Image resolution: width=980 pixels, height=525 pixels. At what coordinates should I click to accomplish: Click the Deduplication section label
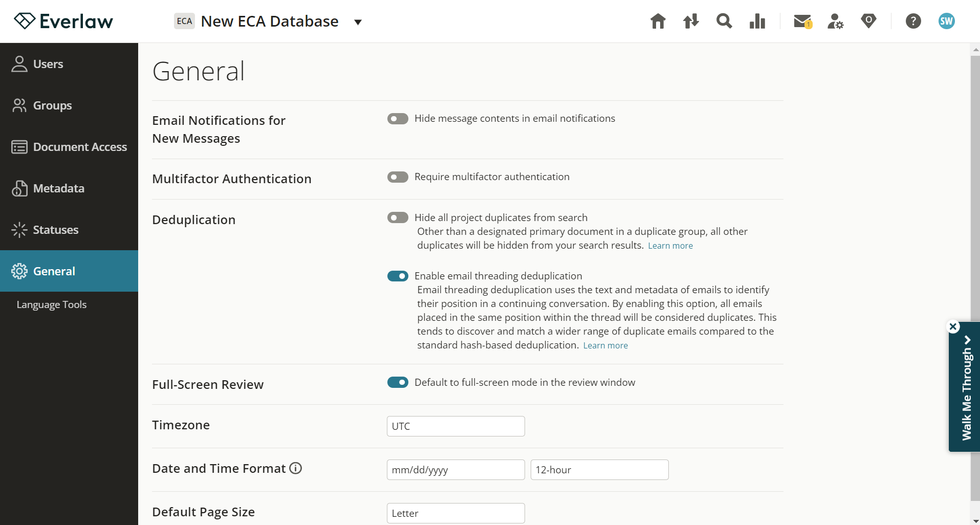(x=194, y=220)
